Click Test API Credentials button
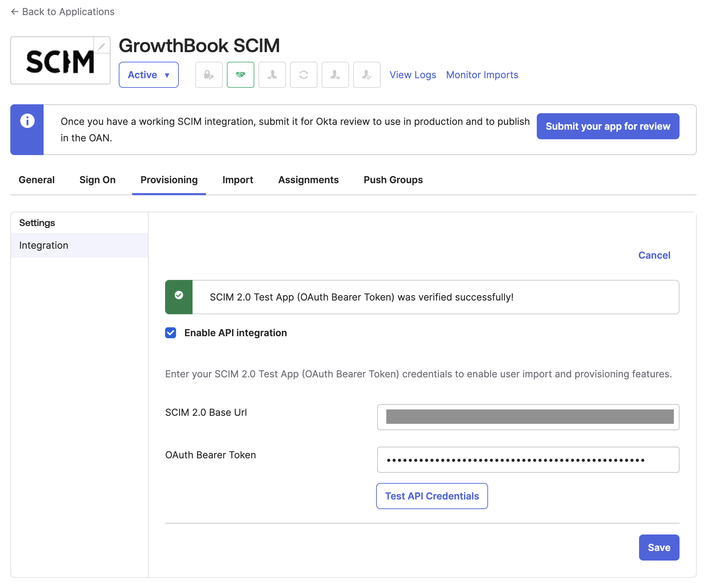The width and height of the screenshot is (707, 588). coord(432,496)
